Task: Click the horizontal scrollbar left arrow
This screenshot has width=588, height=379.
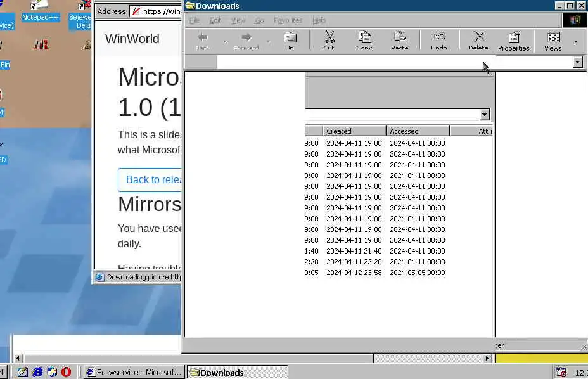Action: click(x=17, y=358)
